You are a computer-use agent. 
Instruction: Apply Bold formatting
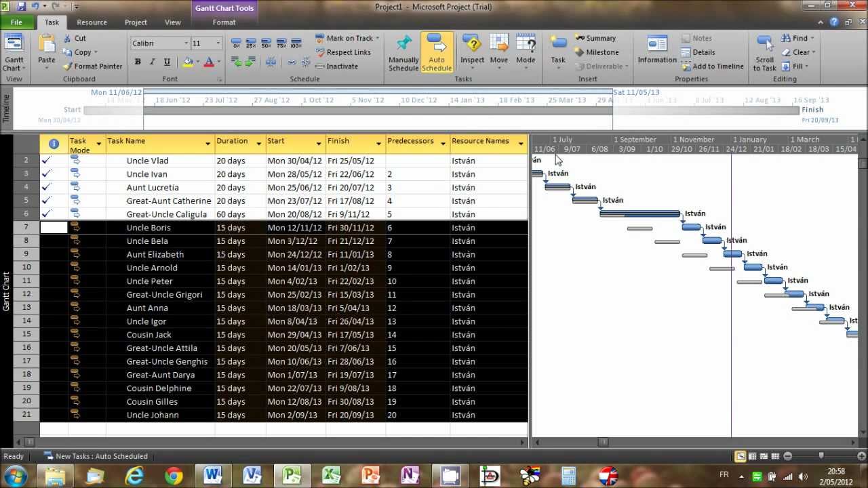(x=138, y=62)
